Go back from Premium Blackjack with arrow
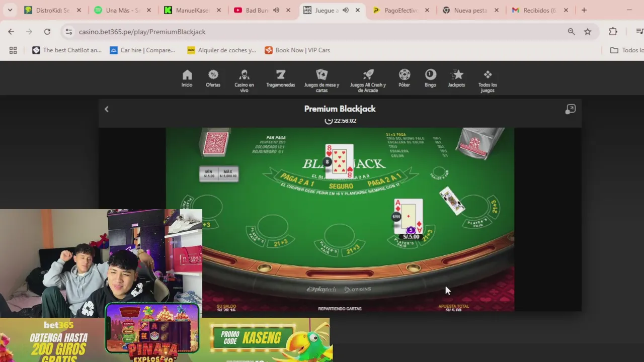Viewport: 644px width, 362px height. [107, 109]
